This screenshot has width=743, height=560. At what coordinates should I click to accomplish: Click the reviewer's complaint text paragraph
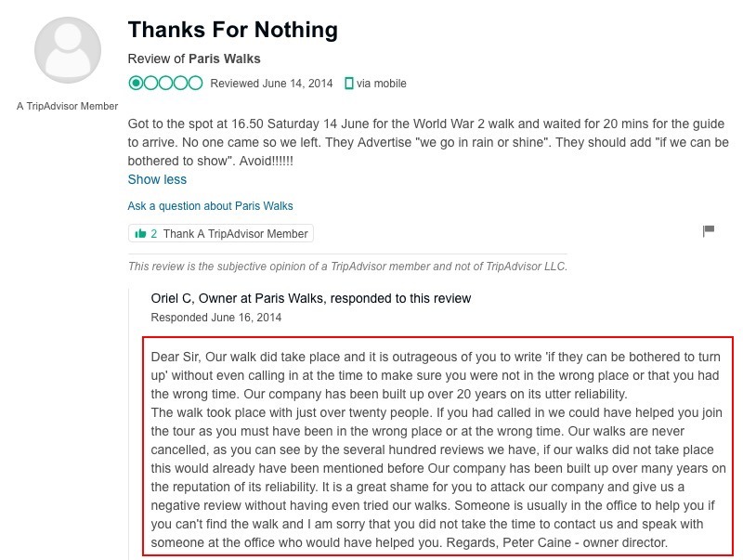(x=428, y=142)
